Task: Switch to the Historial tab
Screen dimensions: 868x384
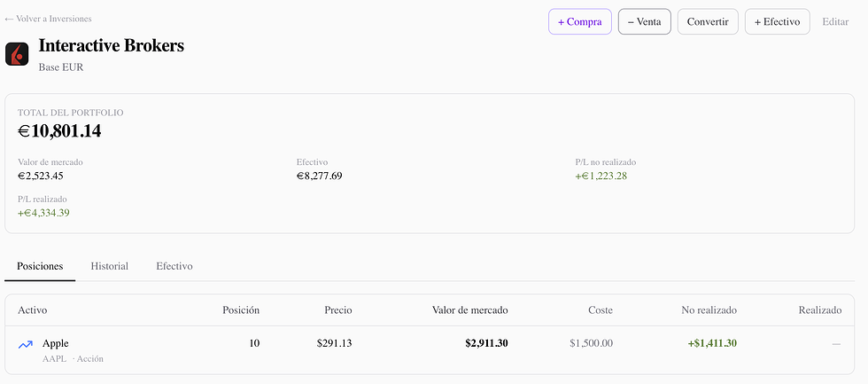Action: point(110,266)
